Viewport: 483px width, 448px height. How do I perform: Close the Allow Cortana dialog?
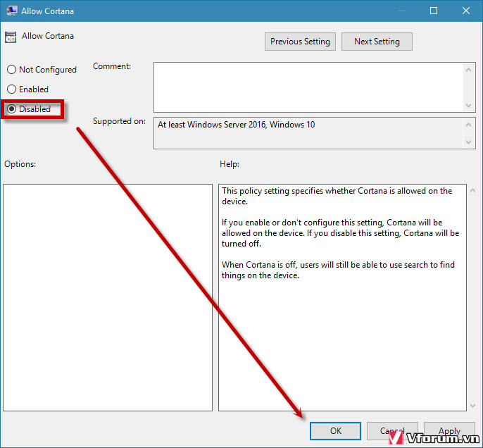click(x=466, y=11)
